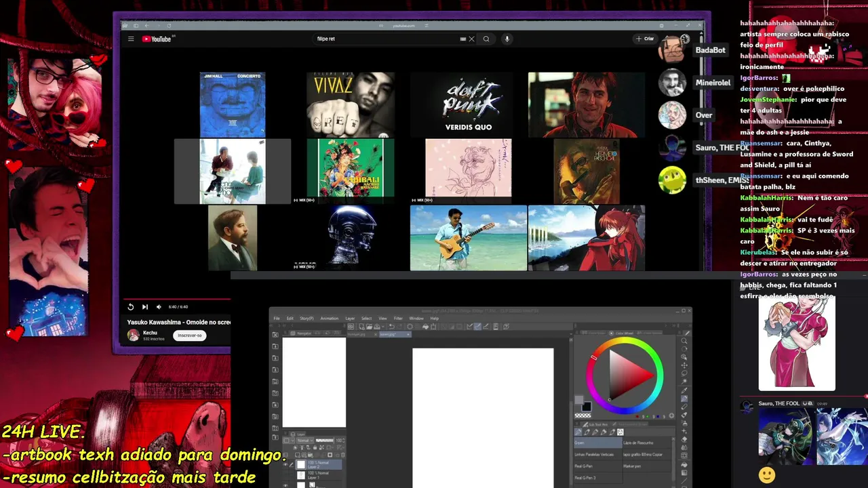868x488 pixels.
Task: Select the black sub color swatch
Action: (x=586, y=407)
